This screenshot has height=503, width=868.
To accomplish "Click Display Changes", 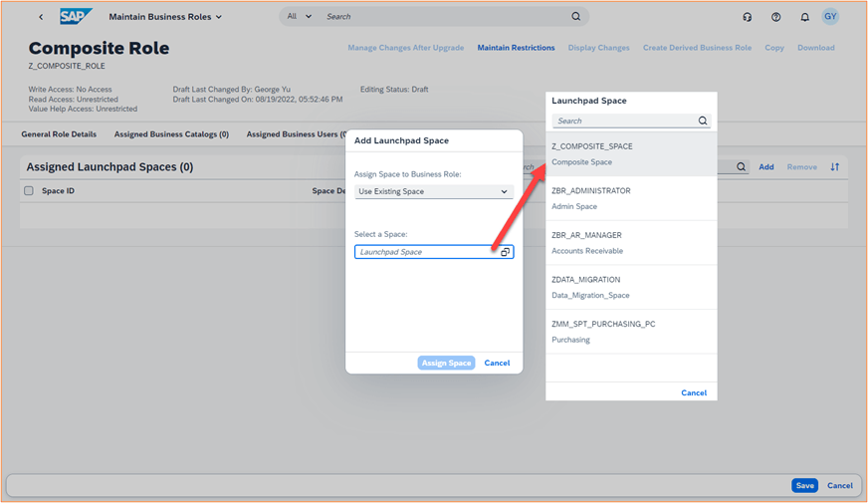I will [598, 48].
